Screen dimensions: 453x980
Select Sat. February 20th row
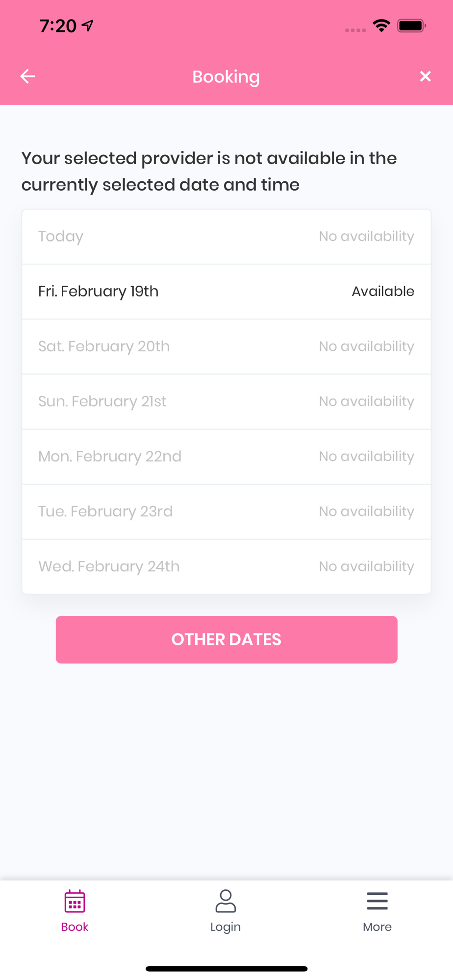click(x=226, y=346)
